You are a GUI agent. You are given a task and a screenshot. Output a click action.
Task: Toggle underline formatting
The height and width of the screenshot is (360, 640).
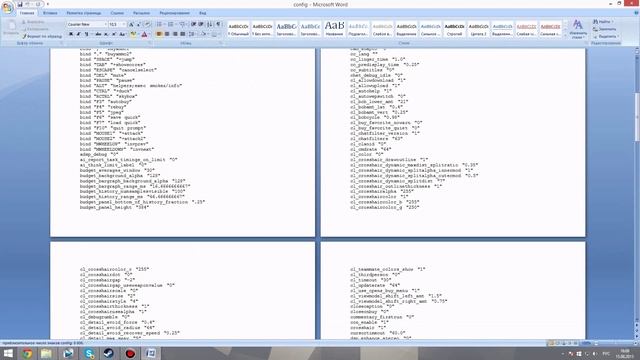(87, 34)
